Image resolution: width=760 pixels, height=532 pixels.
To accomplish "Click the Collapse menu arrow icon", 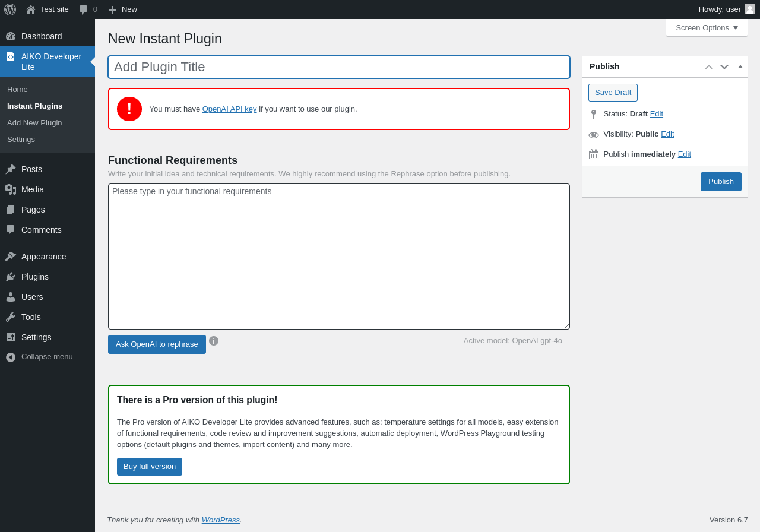I will click(11, 357).
